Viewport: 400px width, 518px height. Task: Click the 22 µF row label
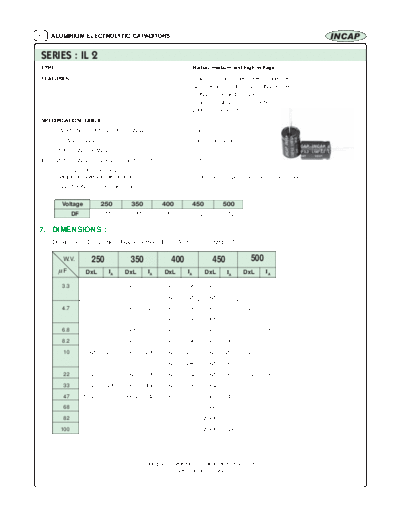coord(66,374)
